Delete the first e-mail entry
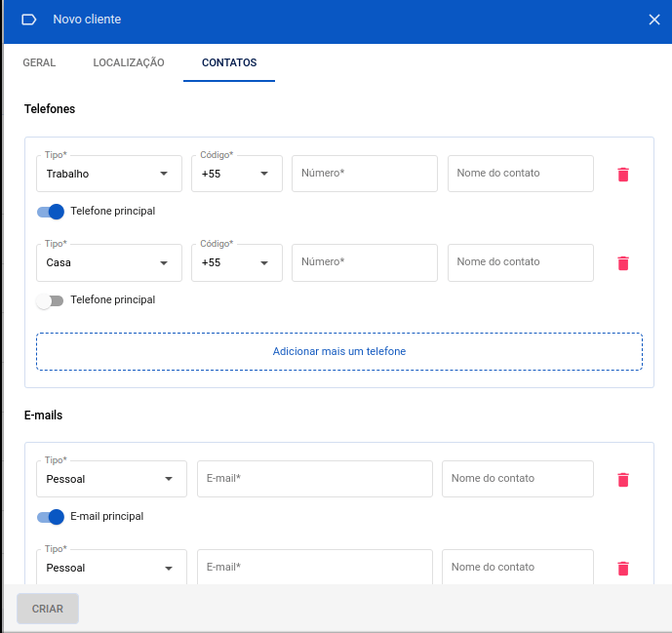The image size is (672, 633). (623, 480)
